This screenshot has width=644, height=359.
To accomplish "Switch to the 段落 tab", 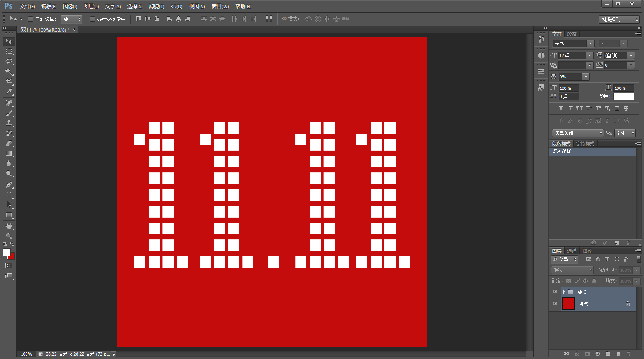I will 572,34.
